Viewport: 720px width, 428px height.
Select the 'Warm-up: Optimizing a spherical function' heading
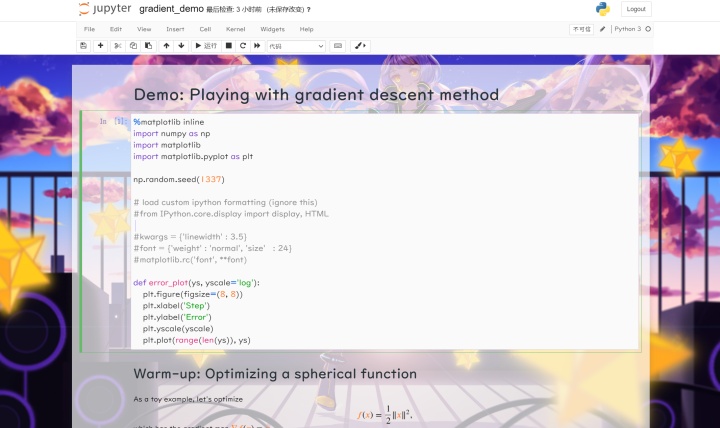point(275,374)
